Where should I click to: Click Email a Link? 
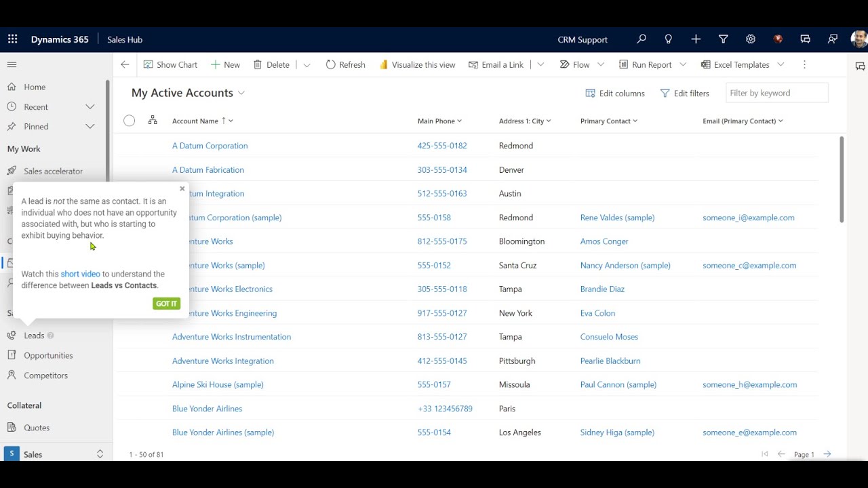pos(495,64)
